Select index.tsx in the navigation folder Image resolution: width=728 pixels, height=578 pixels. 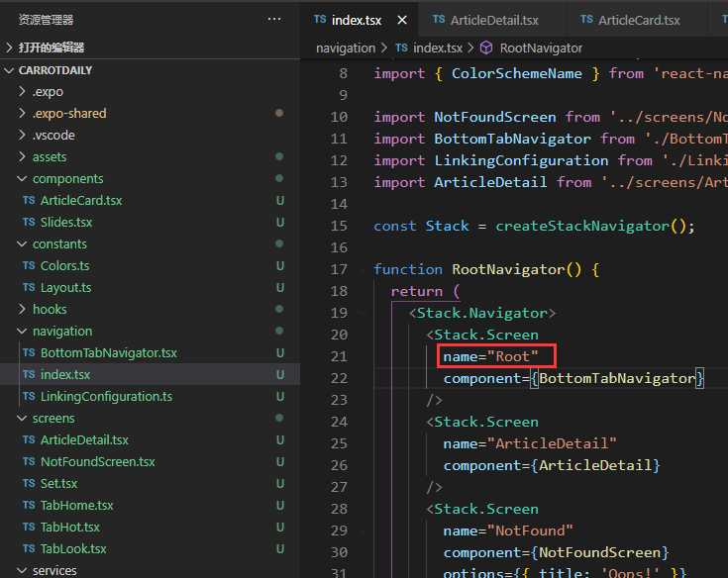tap(65, 375)
